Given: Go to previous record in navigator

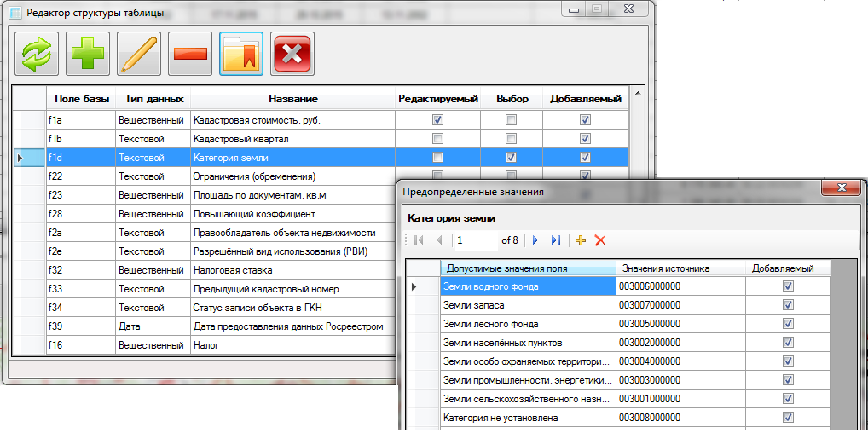Looking at the screenshot, I should click(x=439, y=240).
